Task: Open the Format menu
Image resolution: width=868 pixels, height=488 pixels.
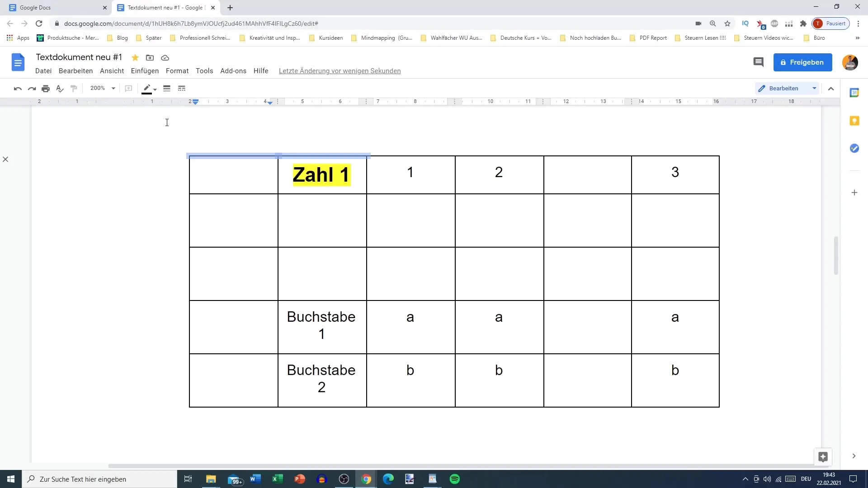Action: pyautogui.click(x=177, y=70)
